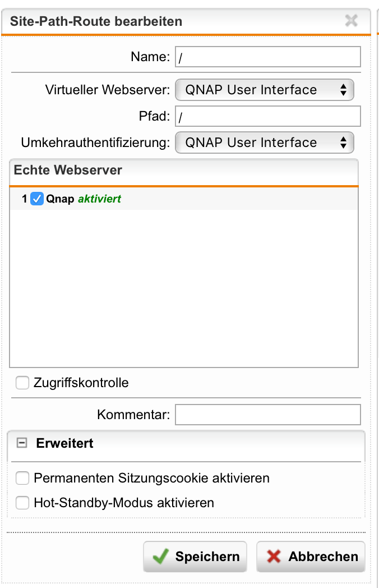Image resolution: width=379 pixels, height=588 pixels.
Task: Click the green checkmark icon on Speichern
Action: (160, 557)
